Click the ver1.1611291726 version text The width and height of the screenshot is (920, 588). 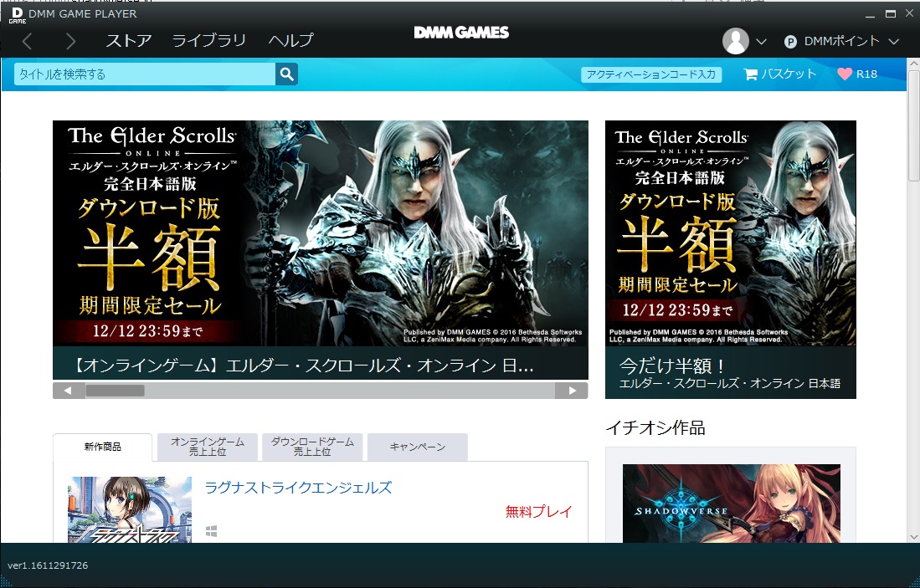click(x=48, y=565)
